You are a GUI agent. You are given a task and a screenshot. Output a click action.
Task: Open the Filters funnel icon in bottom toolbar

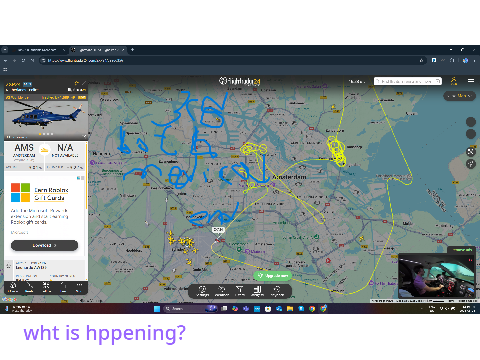(x=240, y=291)
